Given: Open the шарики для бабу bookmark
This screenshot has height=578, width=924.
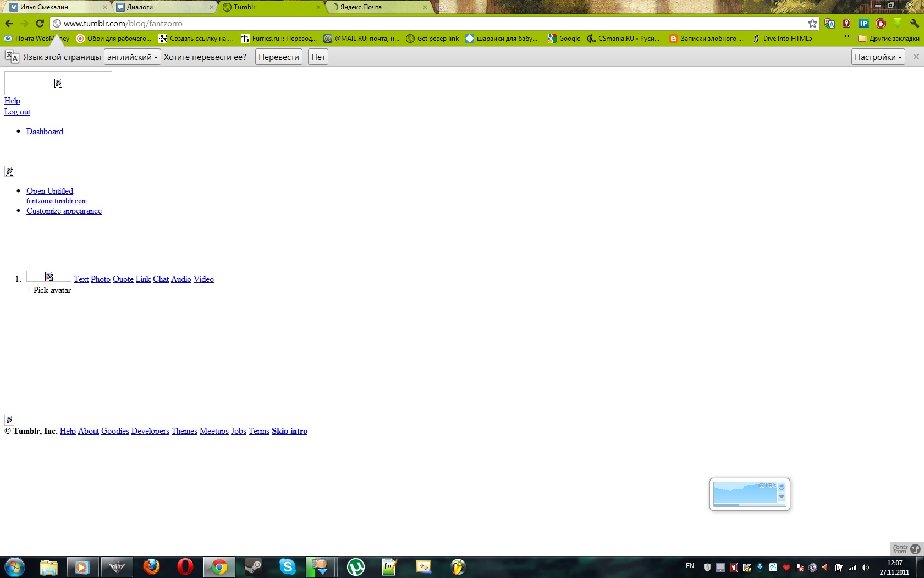Looking at the screenshot, I should point(502,39).
